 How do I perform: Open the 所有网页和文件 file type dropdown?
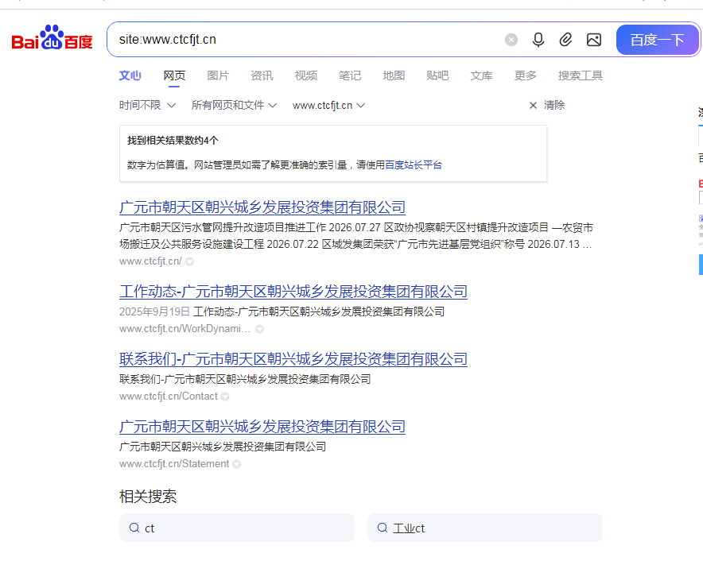234,105
